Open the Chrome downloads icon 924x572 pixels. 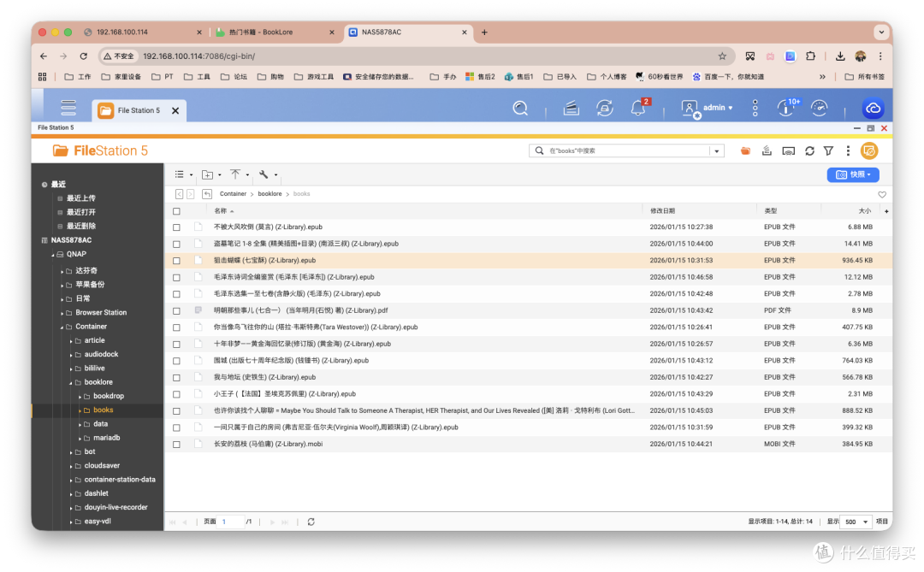(x=840, y=56)
